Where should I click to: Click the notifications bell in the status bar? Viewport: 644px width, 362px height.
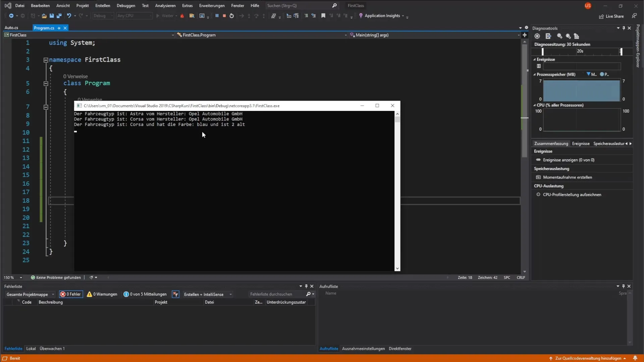coord(635,358)
